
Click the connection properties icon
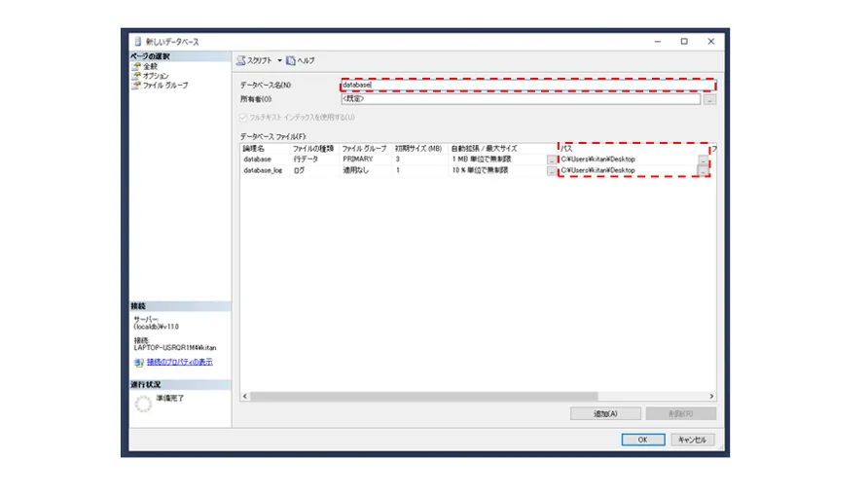coord(137,363)
